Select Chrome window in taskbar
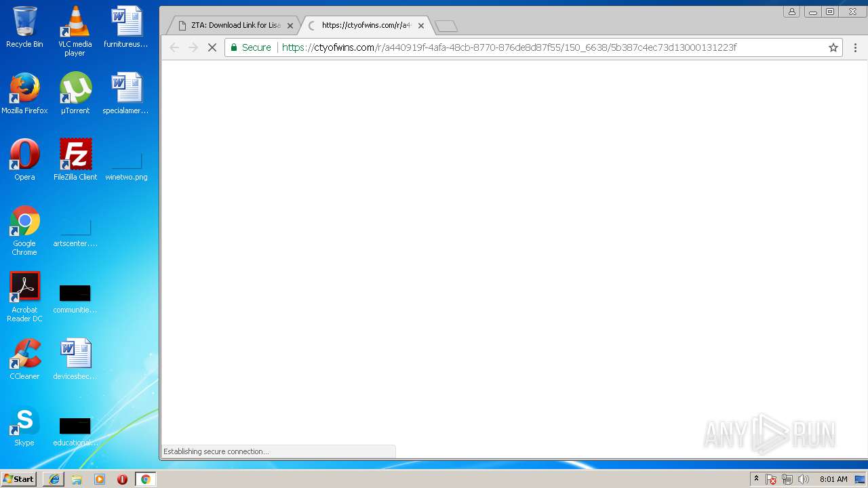Image resolution: width=868 pixels, height=488 pixels. [x=145, y=479]
